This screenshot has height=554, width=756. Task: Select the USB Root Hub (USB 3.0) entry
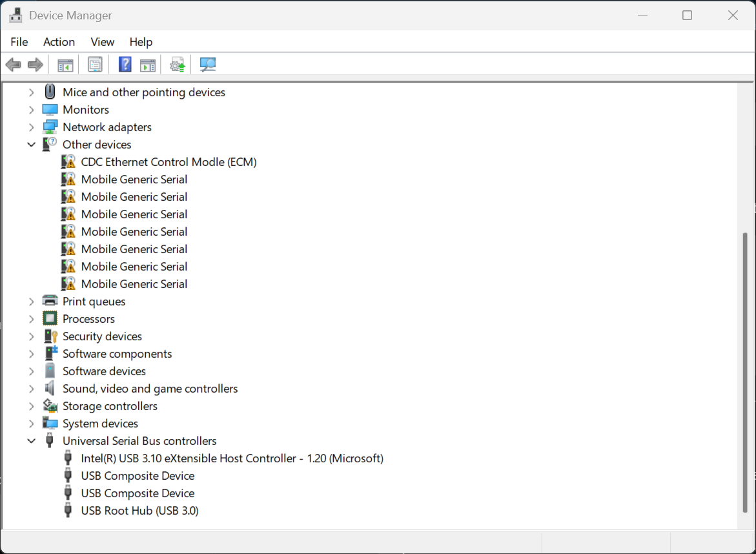coord(140,511)
